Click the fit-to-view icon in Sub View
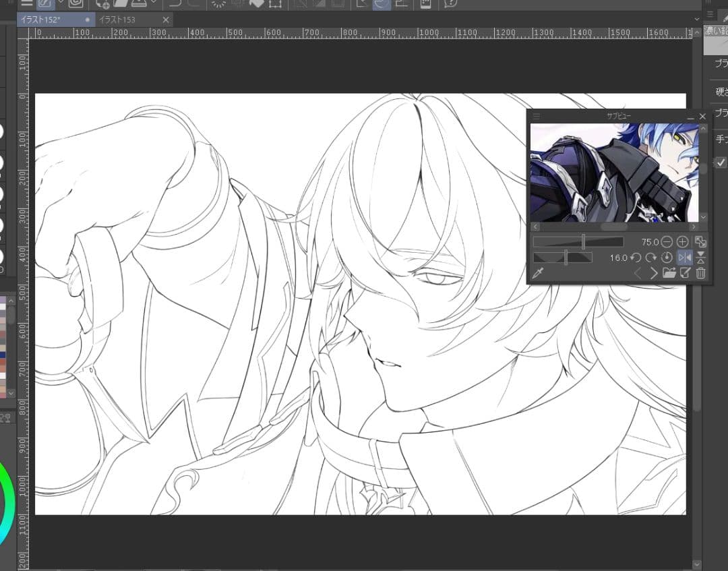This screenshot has width=728, height=571. tap(700, 241)
